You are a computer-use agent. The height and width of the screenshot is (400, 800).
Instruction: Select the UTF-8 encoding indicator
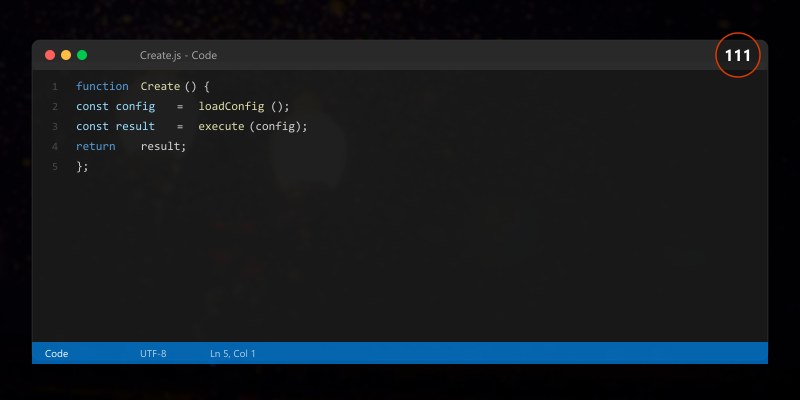tap(153, 354)
